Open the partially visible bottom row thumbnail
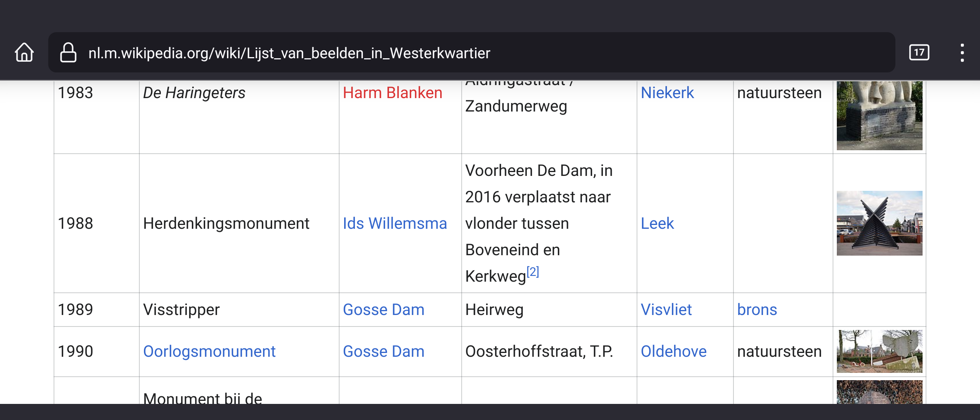980x420 pixels. [x=879, y=392]
